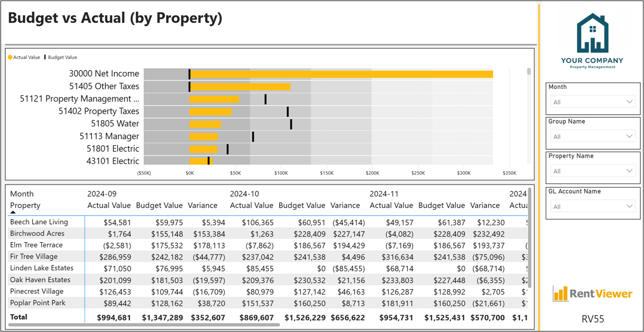Click the 2024-09 month column header
Viewport: 644px width, 332px height.
102,194
